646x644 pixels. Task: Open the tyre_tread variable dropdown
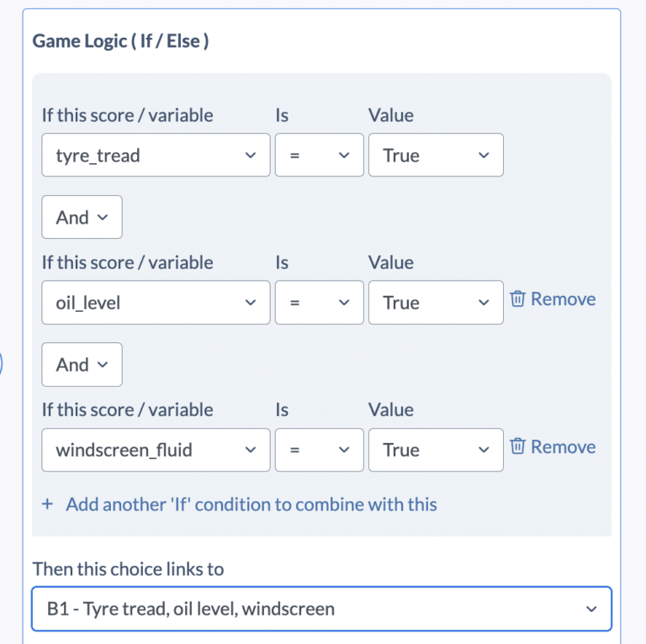pyautogui.click(x=156, y=155)
